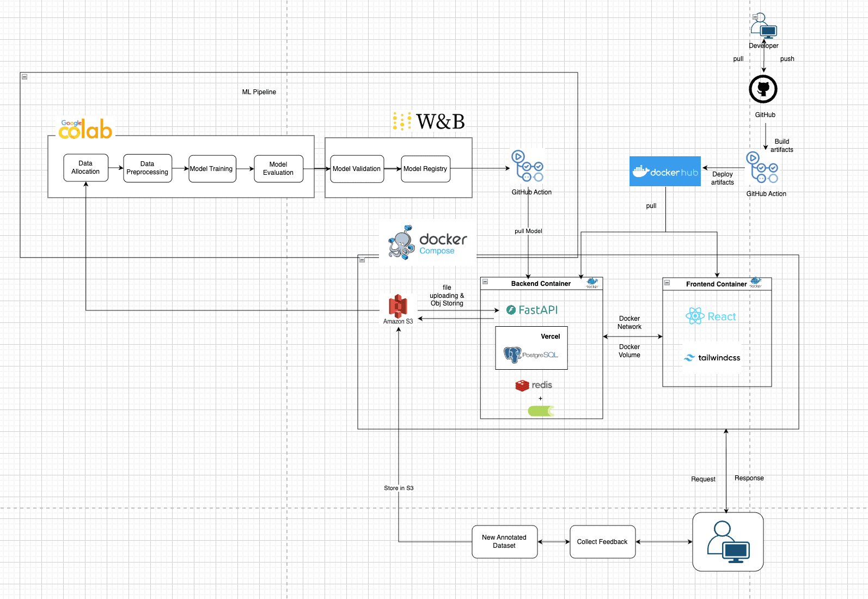
Task: Select the New Annotated Dataset box
Action: pos(505,542)
